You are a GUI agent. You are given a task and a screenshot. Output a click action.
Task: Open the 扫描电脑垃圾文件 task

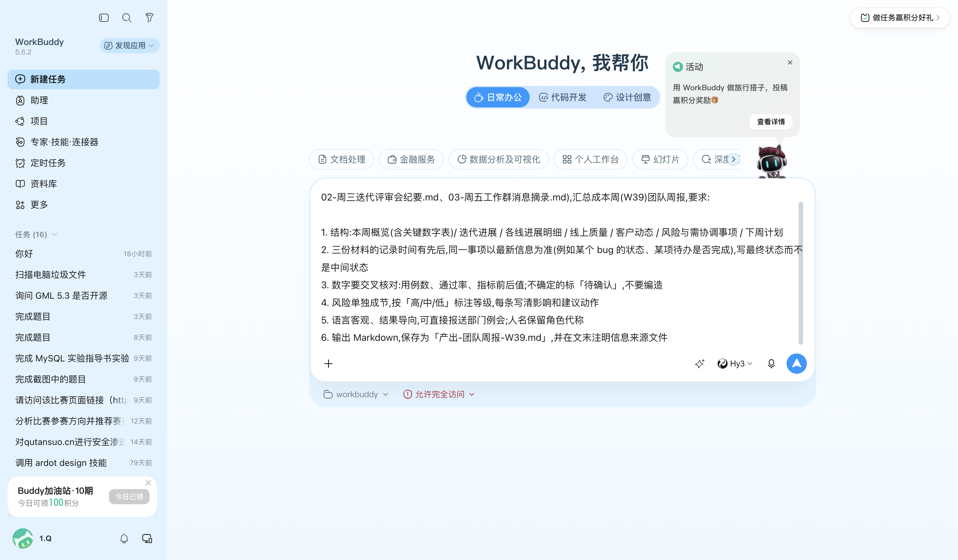click(x=84, y=275)
